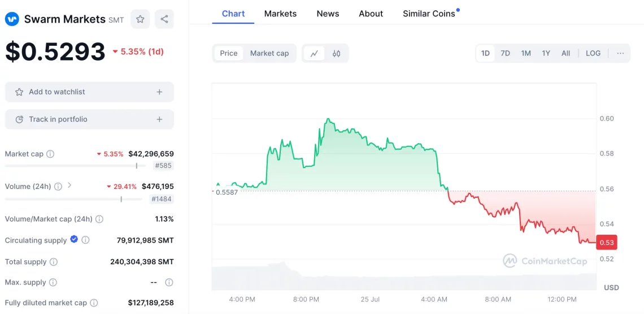Switch to Similar Coins tab
Viewport: 644px width, 314px height.
tap(430, 14)
